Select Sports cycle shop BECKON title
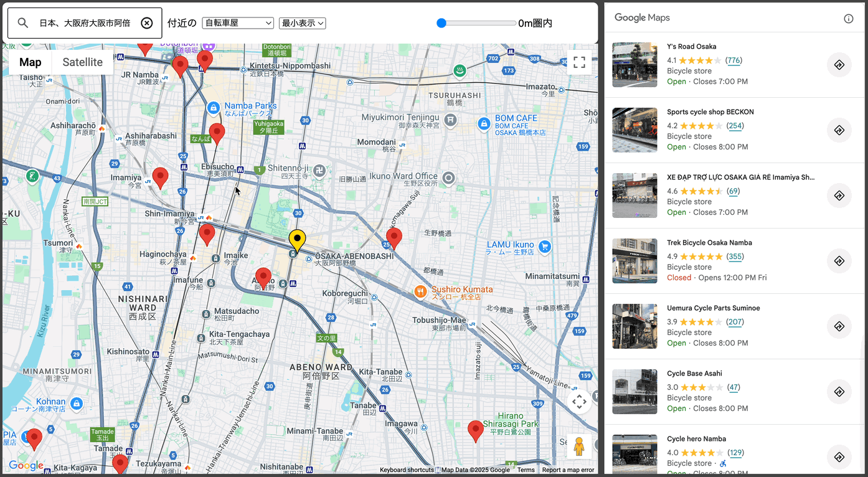The width and height of the screenshot is (868, 477). click(x=710, y=112)
